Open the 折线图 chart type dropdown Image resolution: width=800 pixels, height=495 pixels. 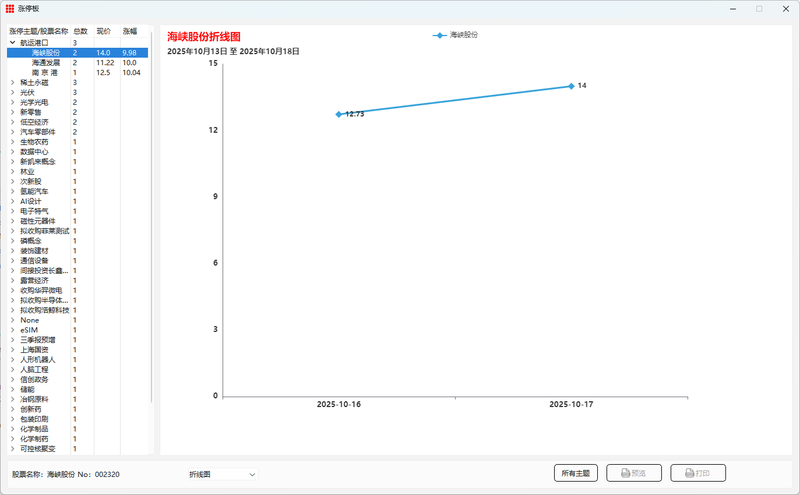223,475
